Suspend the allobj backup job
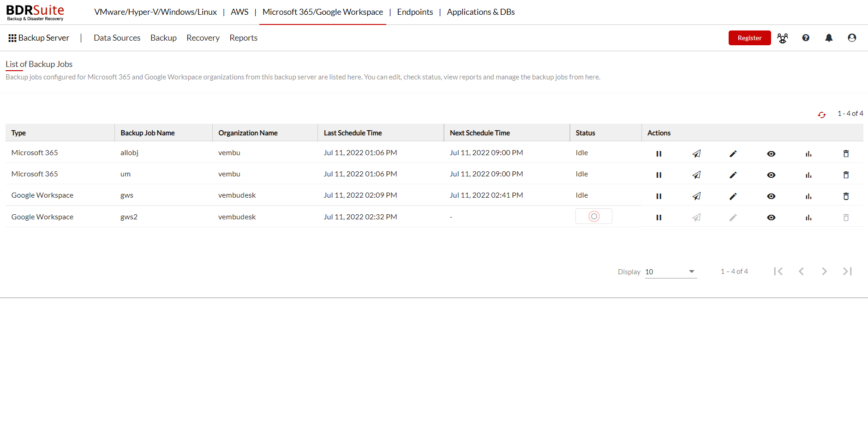Image resolution: width=868 pixels, height=423 pixels. 658,154
